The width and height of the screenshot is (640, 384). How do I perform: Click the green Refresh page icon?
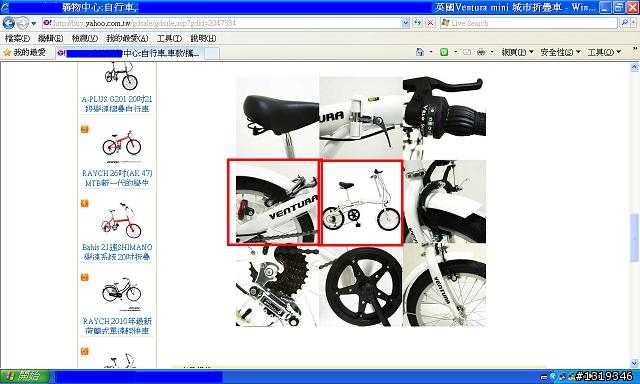point(418,23)
